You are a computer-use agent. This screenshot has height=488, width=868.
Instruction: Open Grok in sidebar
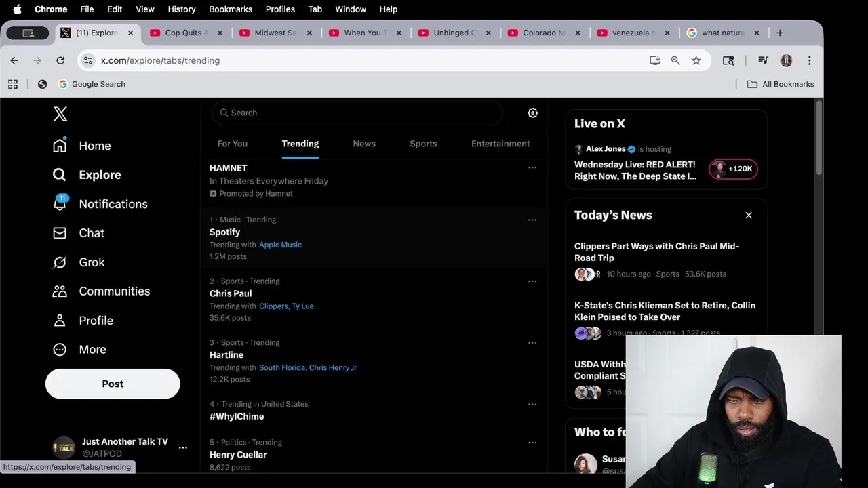pyautogui.click(x=79, y=262)
